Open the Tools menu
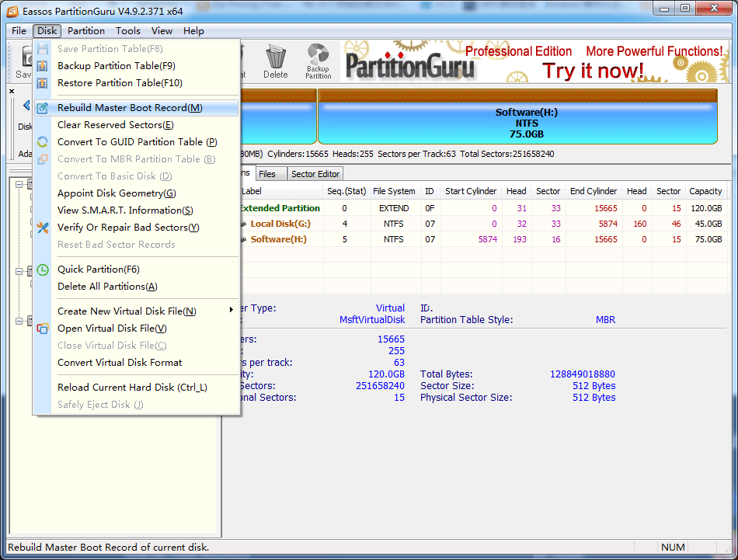Viewport: 738px width, 560px height. [128, 31]
